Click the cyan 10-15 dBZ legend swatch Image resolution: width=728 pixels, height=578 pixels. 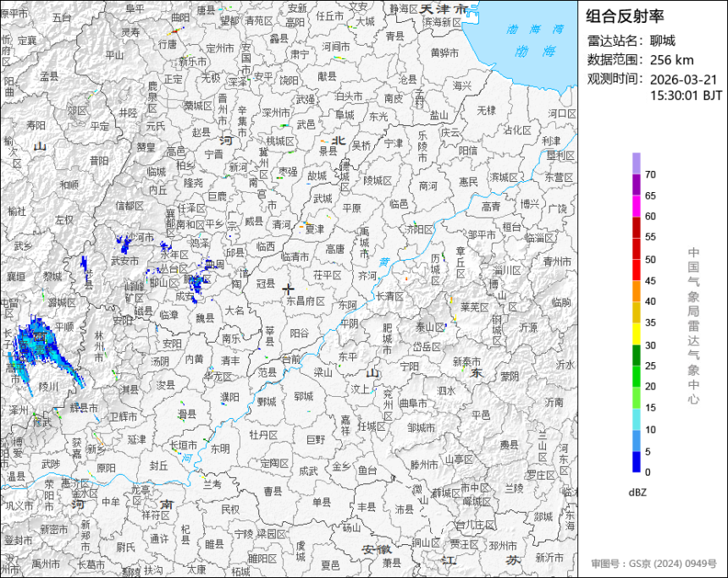636,419
